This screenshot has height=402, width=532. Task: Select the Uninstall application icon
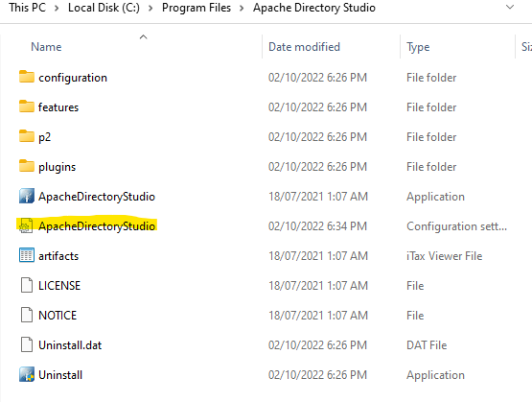27,374
